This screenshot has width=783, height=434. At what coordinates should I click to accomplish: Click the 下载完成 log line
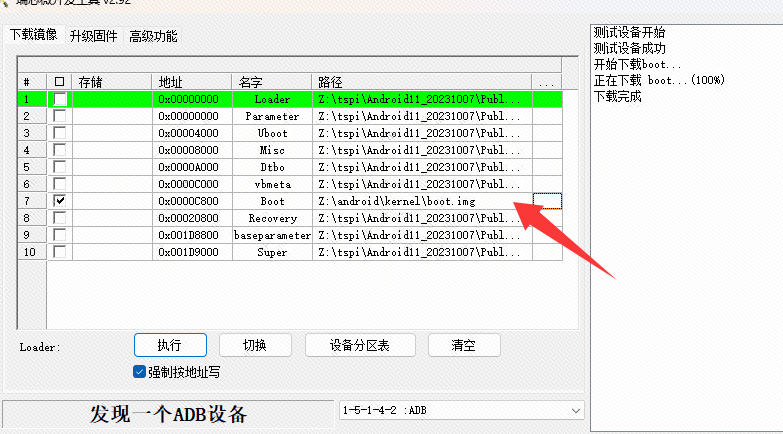click(x=618, y=96)
